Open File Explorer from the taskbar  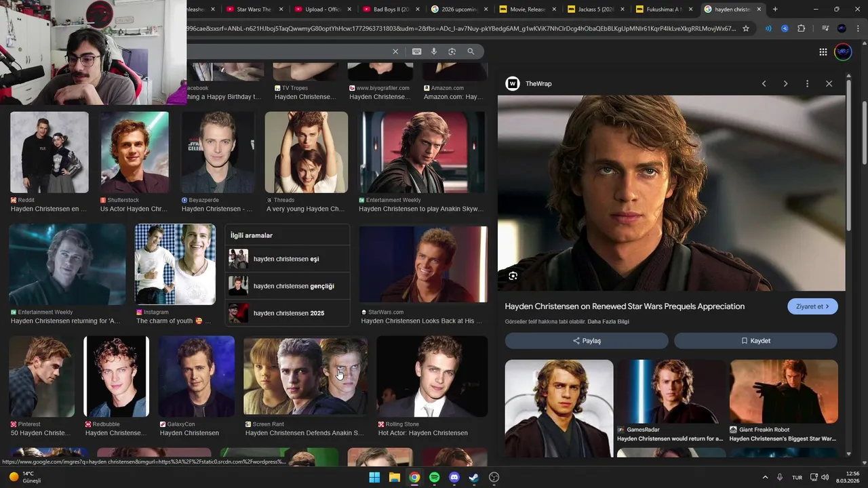394,477
